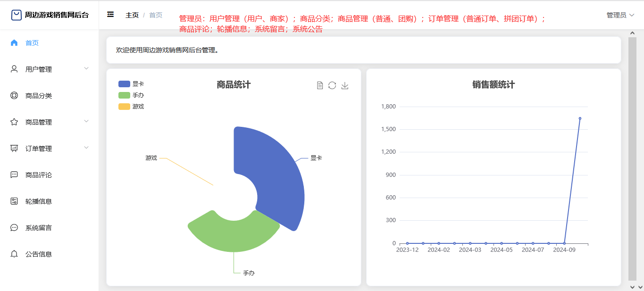The width and height of the screenshot is (644, 291).
Task: Open the 管理员 account dropdown
Action: 620,15
